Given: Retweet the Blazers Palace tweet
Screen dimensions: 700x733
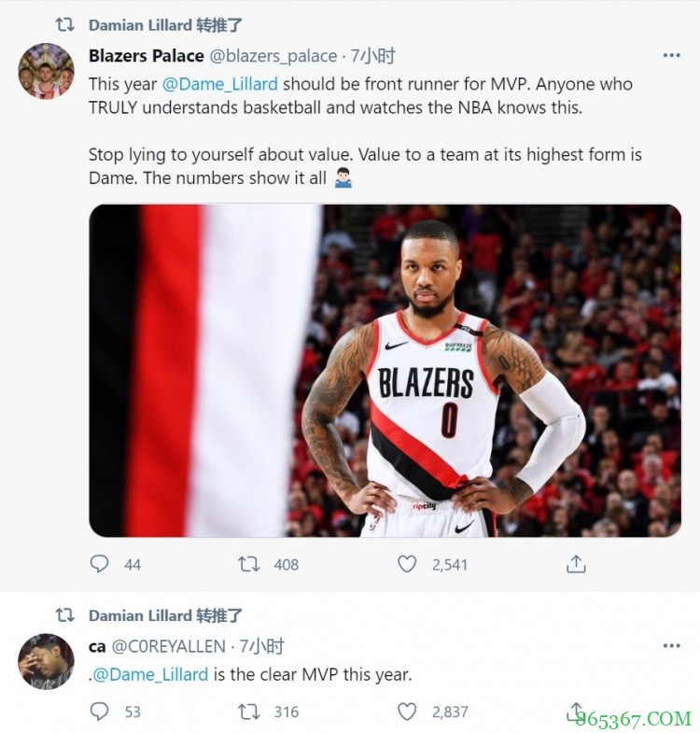Looking at the screenshot, I should click(x=248, y=564).
